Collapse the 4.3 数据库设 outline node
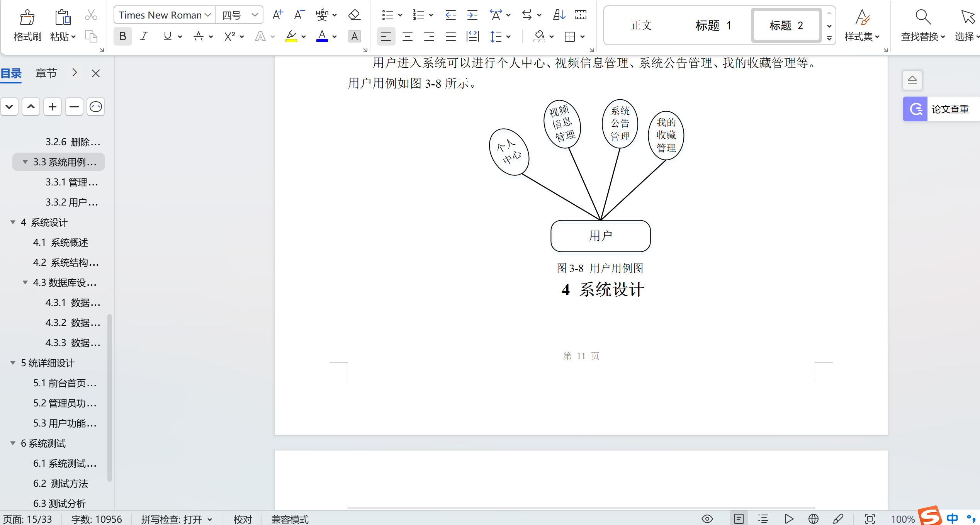 (x=25, y=282)
